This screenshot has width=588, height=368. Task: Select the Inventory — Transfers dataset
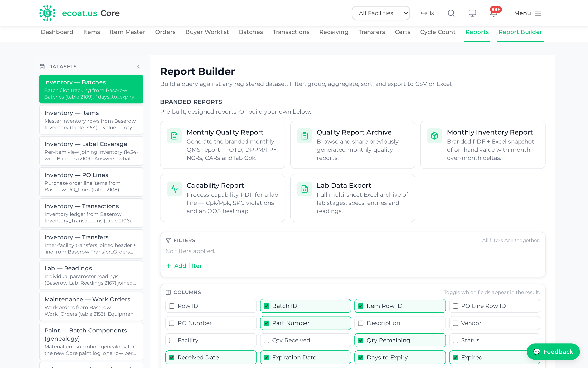point(91,244)
